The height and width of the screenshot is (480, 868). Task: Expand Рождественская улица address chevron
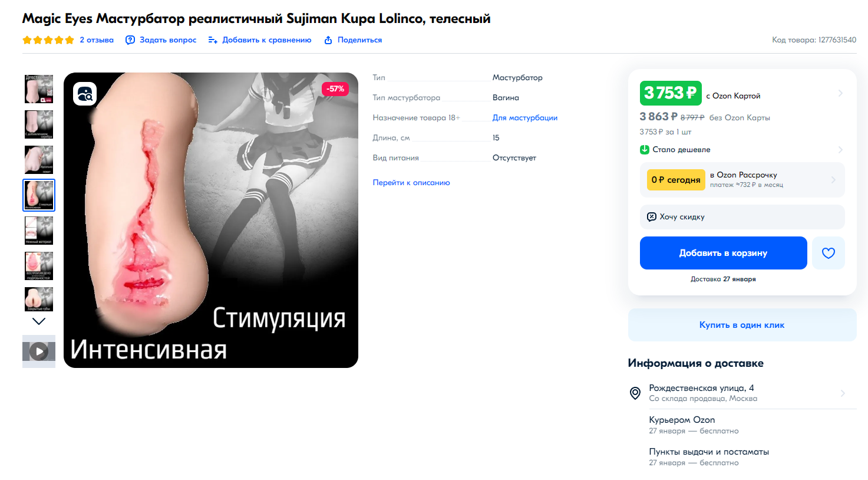coord(843,393)
